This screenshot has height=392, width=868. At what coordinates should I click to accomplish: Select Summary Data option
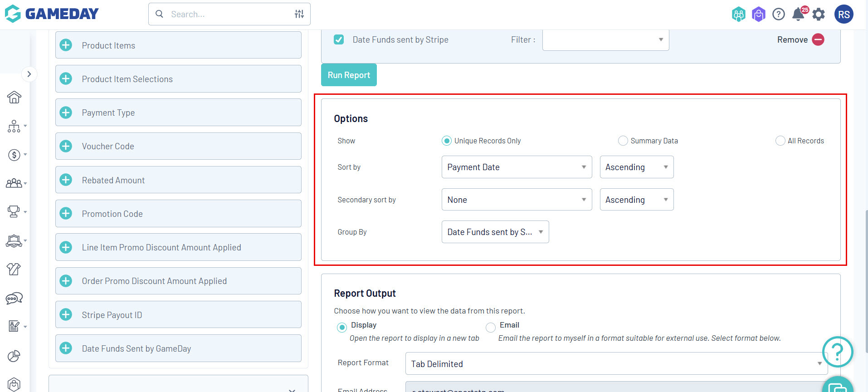(x=623, y=141)
